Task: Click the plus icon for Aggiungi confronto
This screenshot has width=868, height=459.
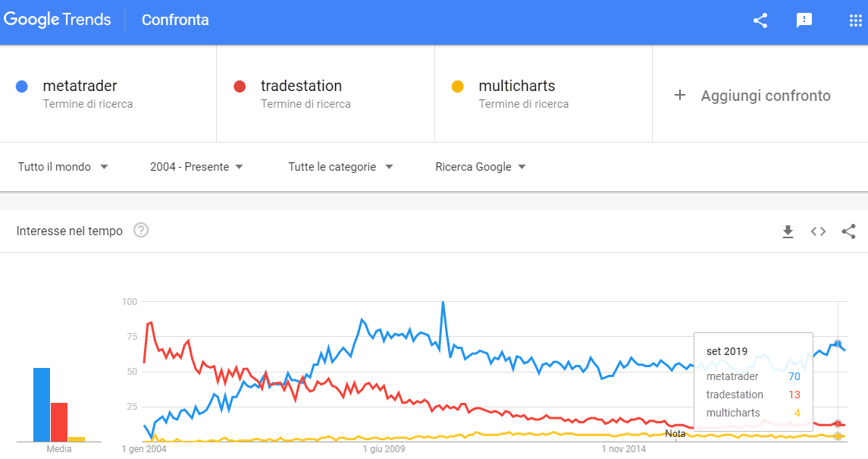Action: [x=680, y=96]
